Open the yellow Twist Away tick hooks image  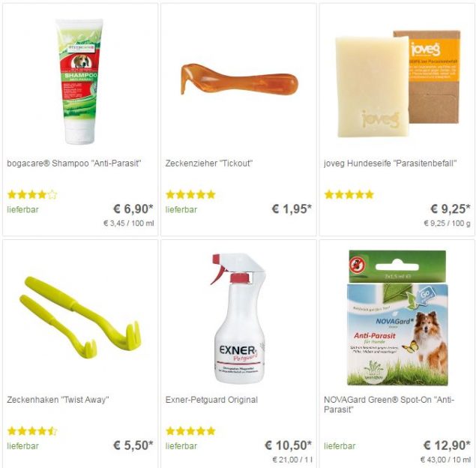pyautogui.click(x=80, y=317)
